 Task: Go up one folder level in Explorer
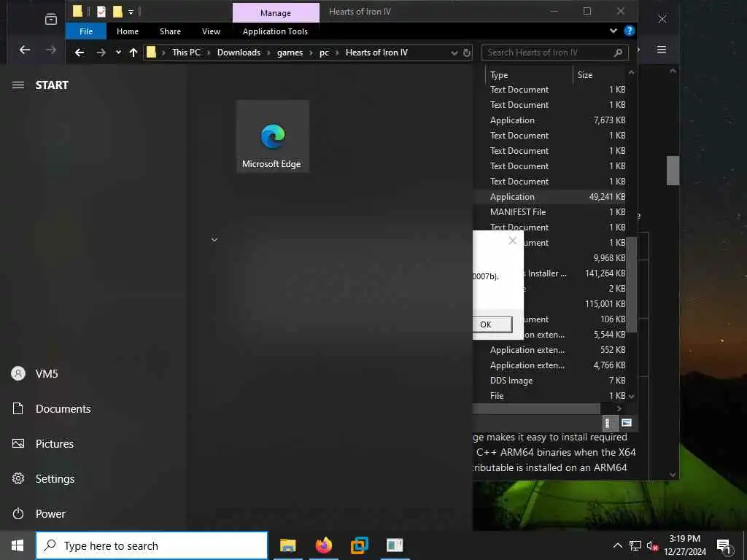coord(133,52)
